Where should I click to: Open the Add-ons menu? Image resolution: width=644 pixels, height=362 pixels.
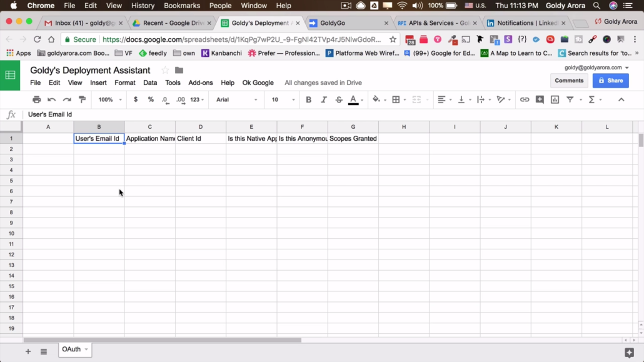tap(201, 83)
